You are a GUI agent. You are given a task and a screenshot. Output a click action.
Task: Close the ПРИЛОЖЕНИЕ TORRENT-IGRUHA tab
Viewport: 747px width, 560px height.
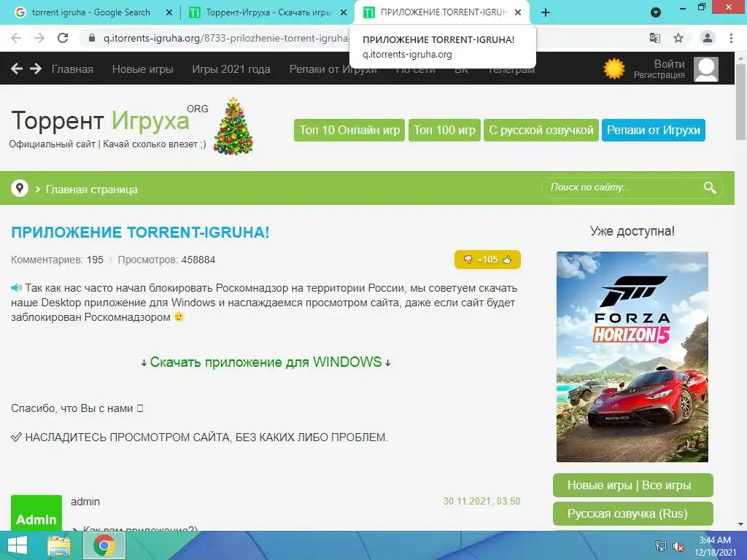(518, 13)
